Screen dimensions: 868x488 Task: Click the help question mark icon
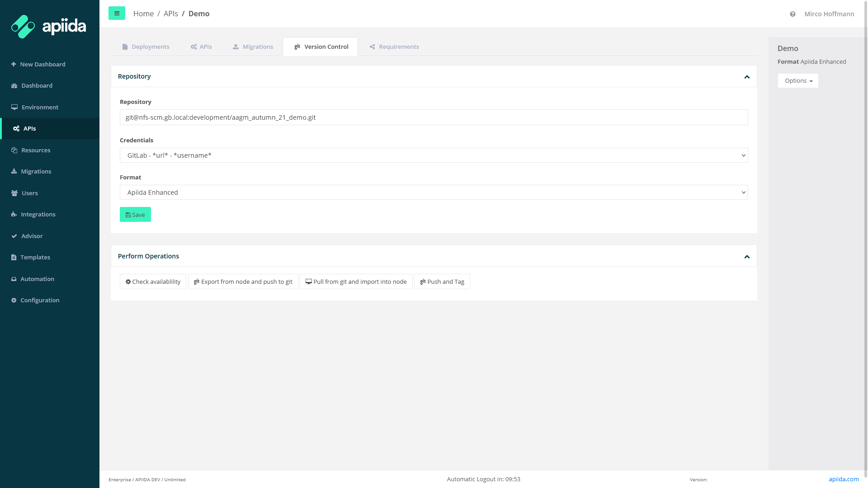[792, 14]
